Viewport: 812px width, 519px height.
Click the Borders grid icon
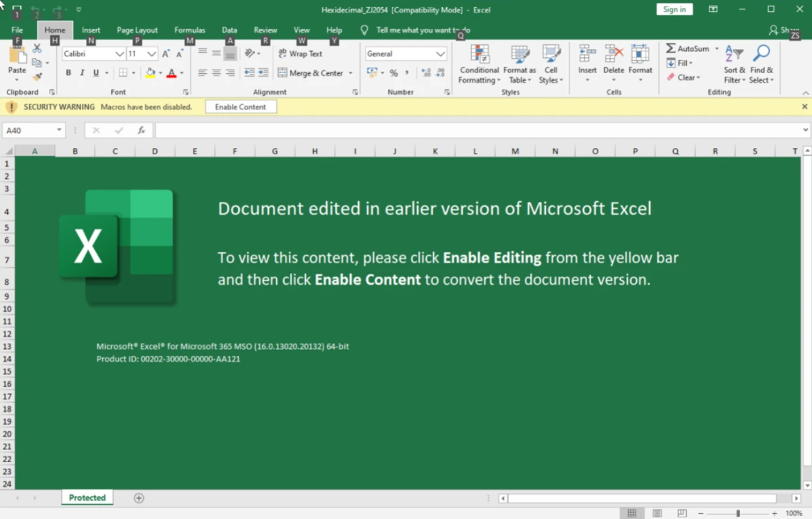point(122,73)
